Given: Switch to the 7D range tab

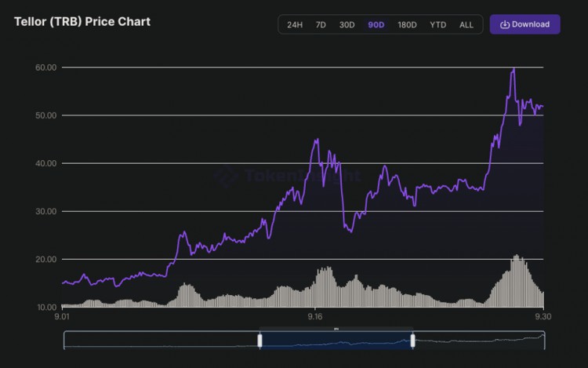Looking at the screenshot, I should 321,25.
